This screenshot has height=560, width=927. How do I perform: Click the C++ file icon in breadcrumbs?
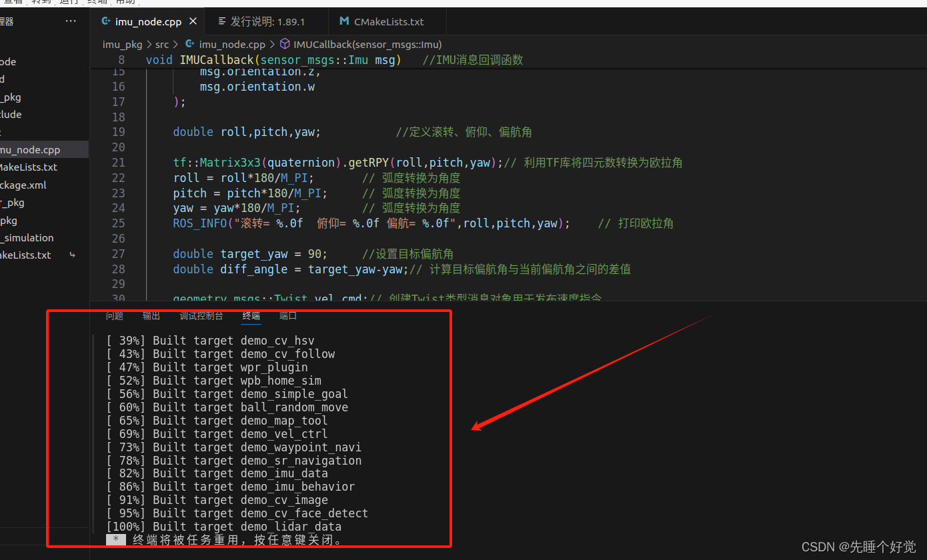tap(190, 45)
